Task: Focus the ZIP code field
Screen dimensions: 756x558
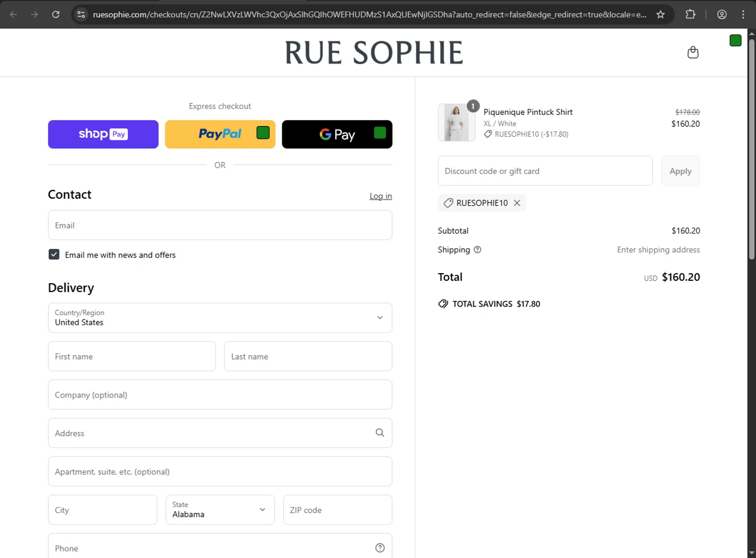Action: [338, 510]
